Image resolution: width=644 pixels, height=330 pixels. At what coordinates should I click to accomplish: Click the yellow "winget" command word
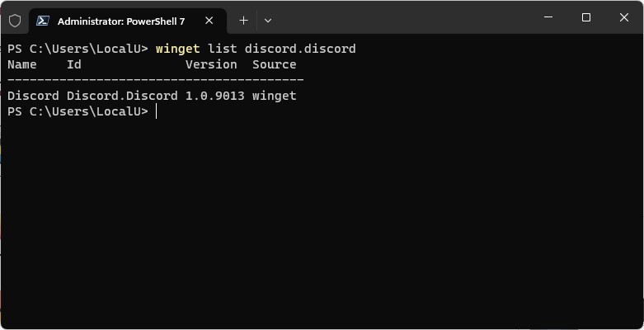[177, 49]
